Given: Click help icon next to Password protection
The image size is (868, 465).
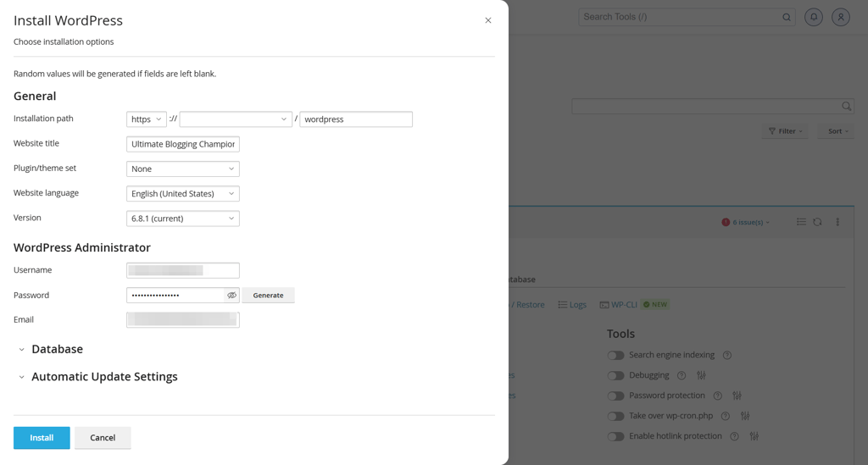Looking at the screenshot, I should tap(717, 396).
